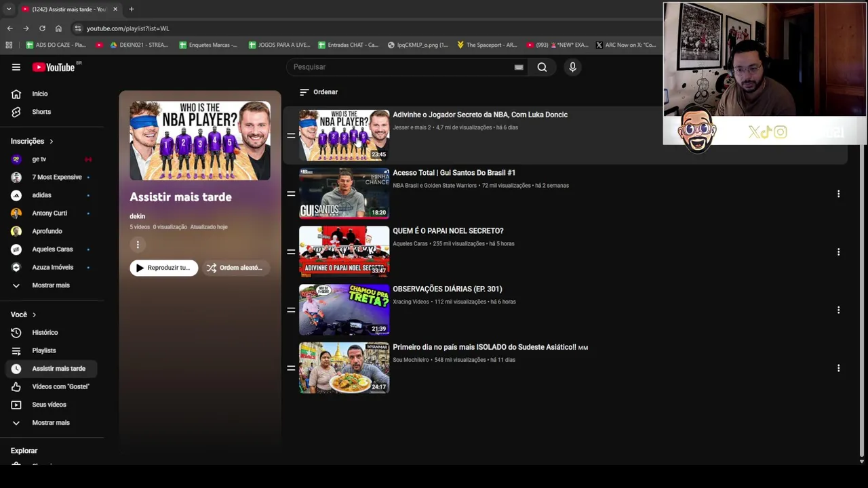Open DEKIN021 - STREA bookmark
The height and width of the screenshot is (488, 868).
[139, 45]
